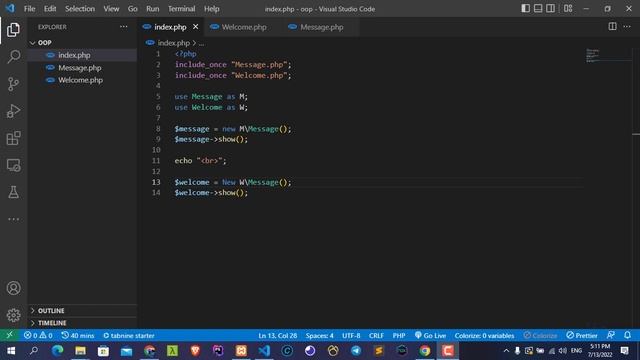Show errors and warnings count in status bar
640x360 pixels.
pos(38,336)
